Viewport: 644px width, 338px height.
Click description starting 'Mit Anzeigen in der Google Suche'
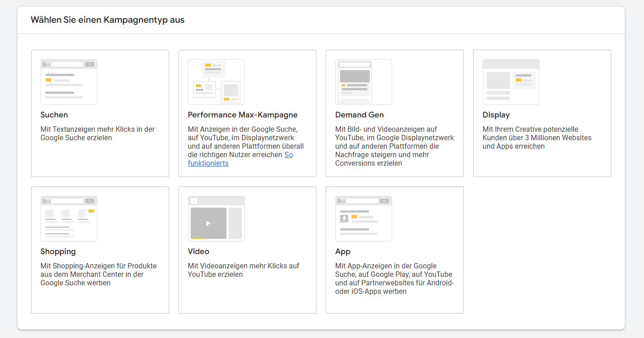tap(246, 146)
